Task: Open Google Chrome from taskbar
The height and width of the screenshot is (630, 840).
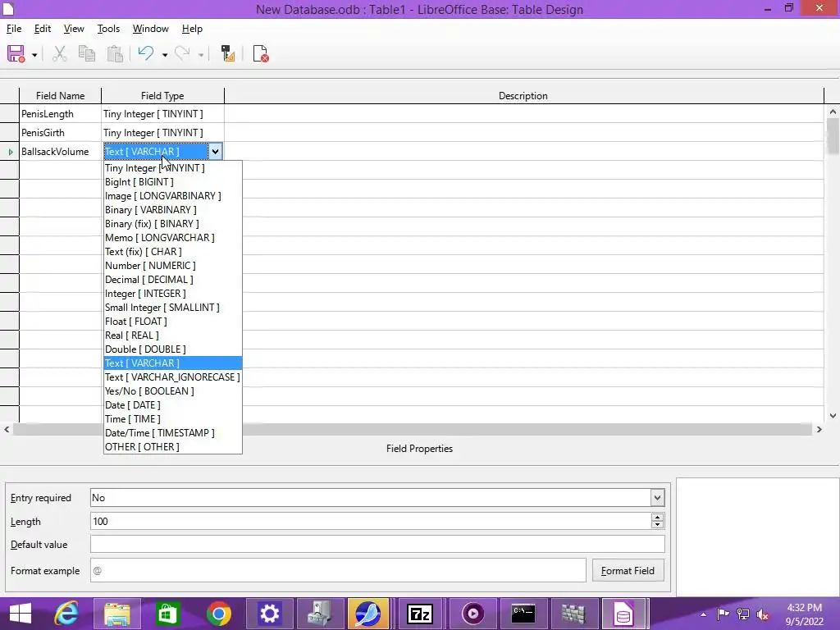Action: (x=218, y=614)
